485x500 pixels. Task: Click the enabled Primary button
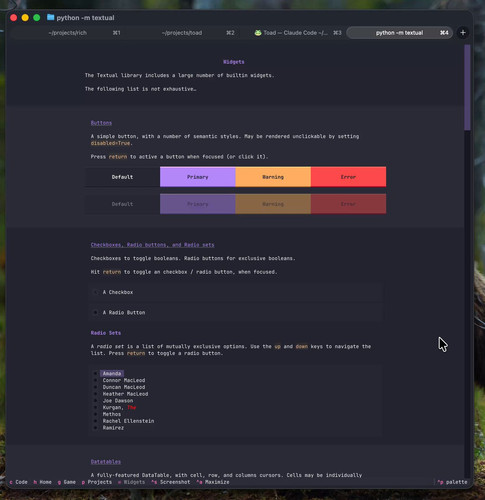click(198, 177)
